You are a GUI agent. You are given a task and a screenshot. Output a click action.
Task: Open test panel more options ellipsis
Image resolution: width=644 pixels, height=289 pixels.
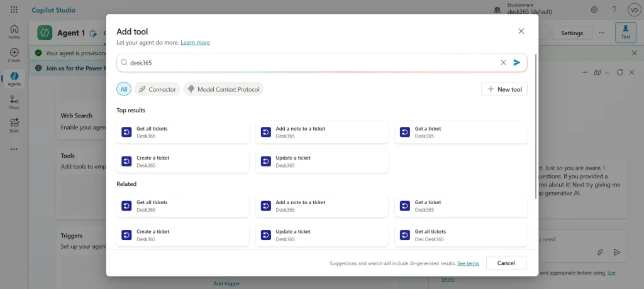tap(584, 72)
